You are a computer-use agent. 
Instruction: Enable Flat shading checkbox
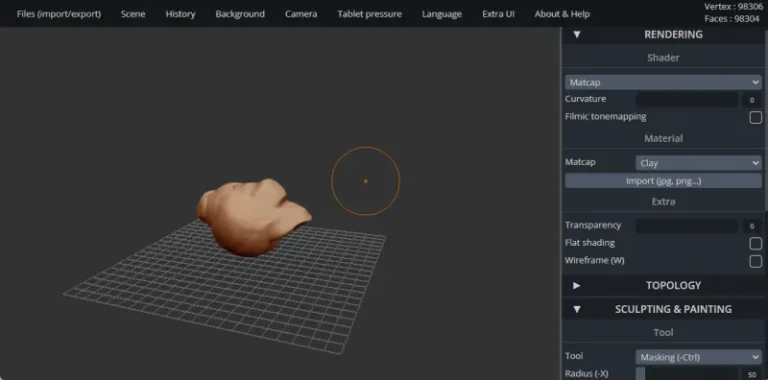(756, 243)
